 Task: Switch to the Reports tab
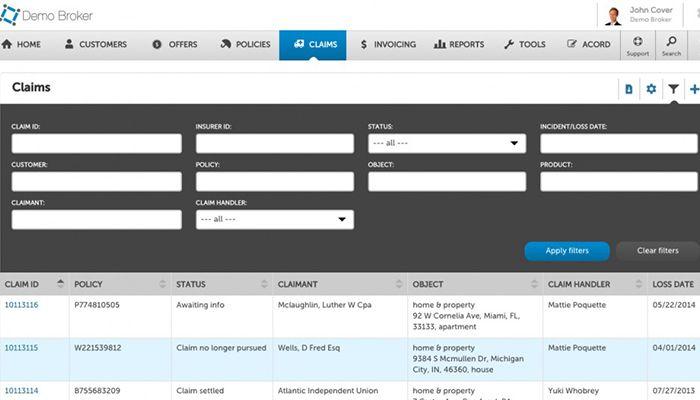pyautogui.click(x=458, y=45)
